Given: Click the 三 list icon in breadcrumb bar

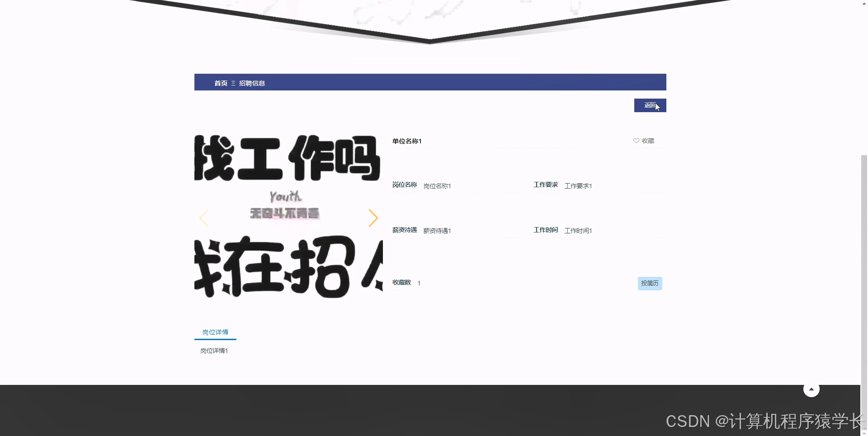Looking at the screenshot, I should coord(232,83).
